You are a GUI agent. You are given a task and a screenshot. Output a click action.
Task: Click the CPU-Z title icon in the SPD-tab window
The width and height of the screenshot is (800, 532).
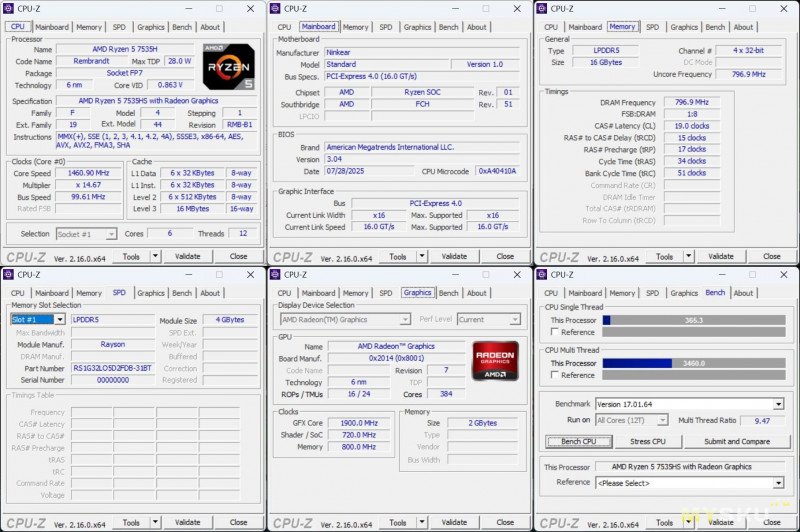pos(9,274)
